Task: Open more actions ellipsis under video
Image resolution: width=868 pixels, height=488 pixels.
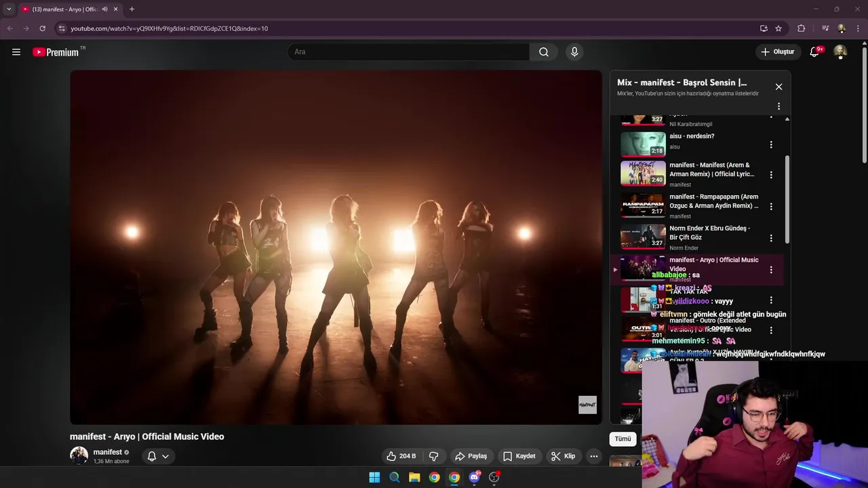Action: click(x=594, y=456)
